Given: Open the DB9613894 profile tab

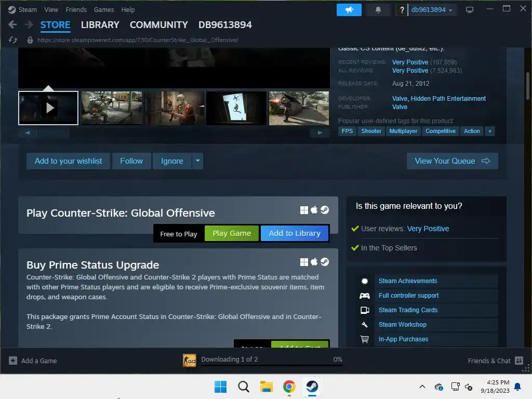Looking at the screenshot, I should tap(225, 25).
